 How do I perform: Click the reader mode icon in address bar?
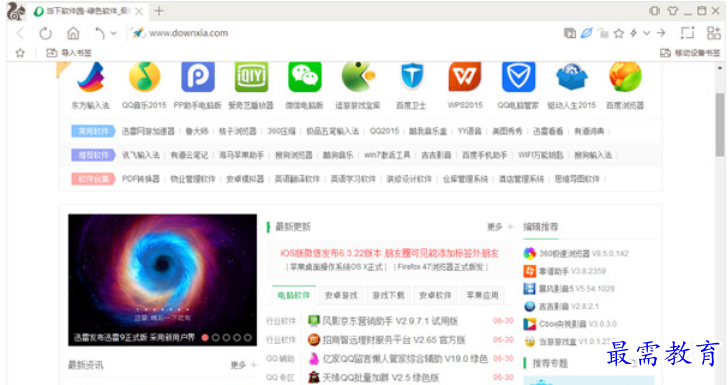tap(570, 33)
